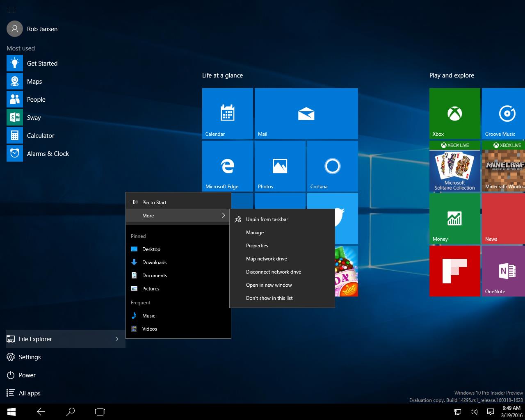Open the Xbox tile
The width and height of the screenshot is (525, 420).
pyautogui.click(x=455, y=114)
